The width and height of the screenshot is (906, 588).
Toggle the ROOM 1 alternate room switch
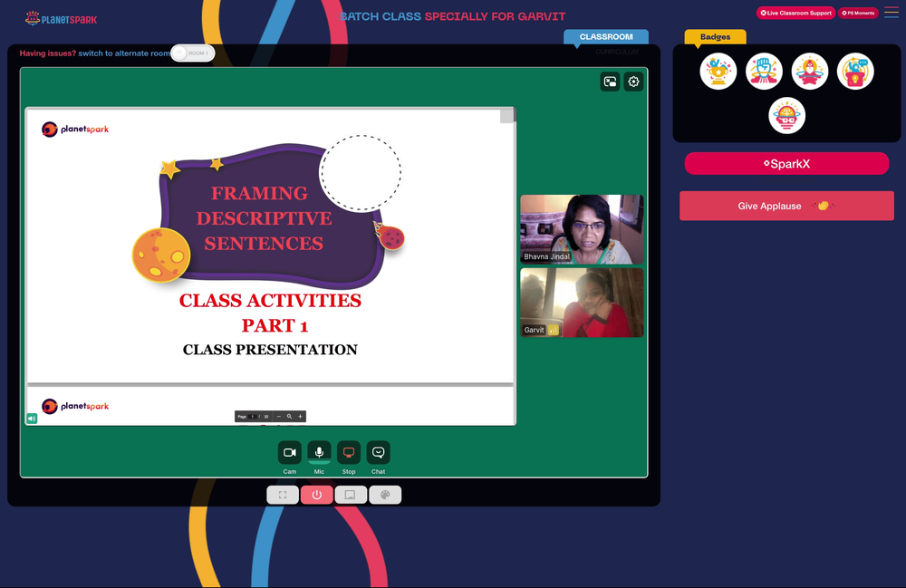click(x=193, y=53)
